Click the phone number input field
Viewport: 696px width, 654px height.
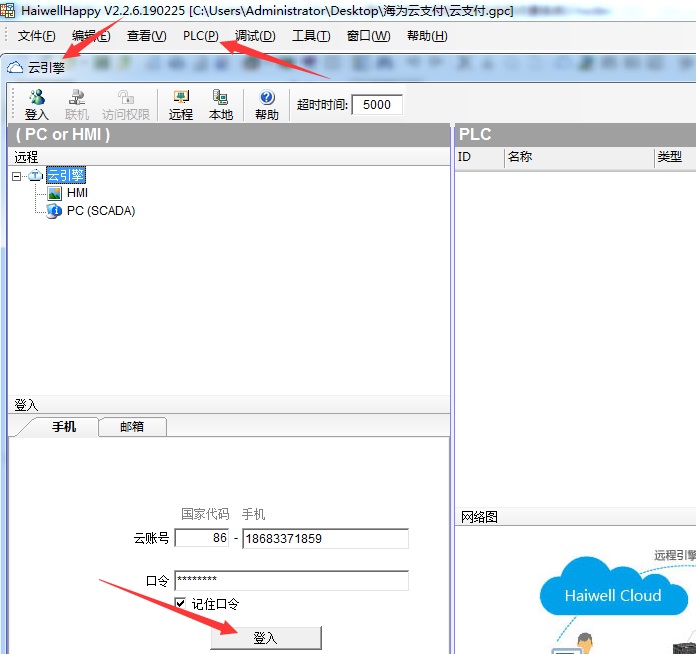click(325, 539)
